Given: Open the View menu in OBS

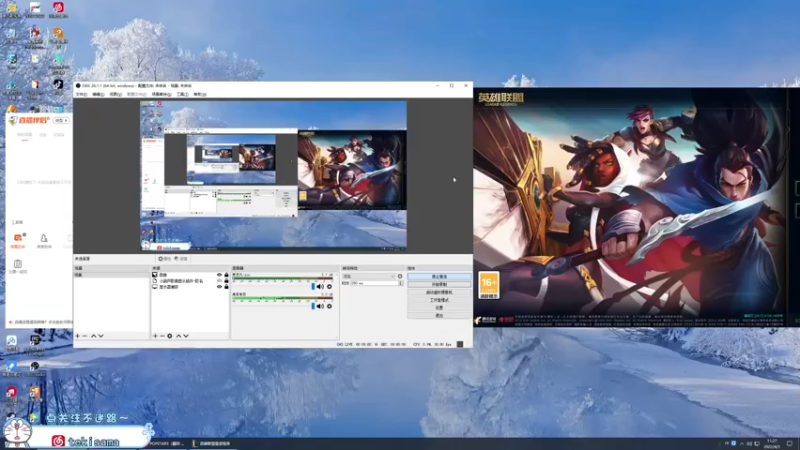Looking at the screenshot, I should tap(115, 94).
